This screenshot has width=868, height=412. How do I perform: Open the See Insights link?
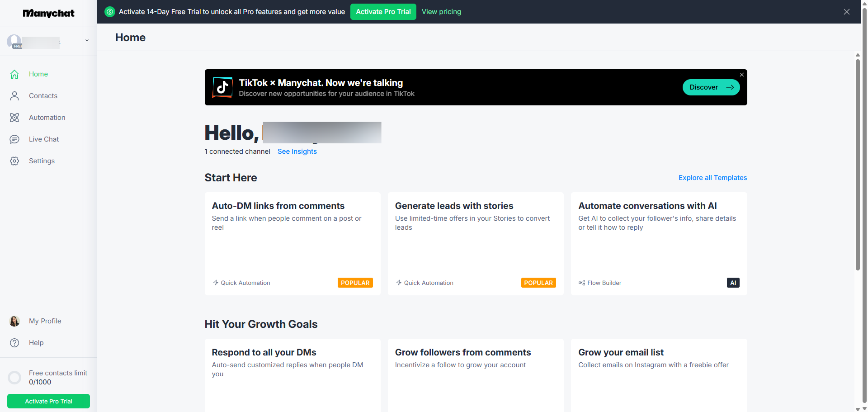[x=297, y=152]
